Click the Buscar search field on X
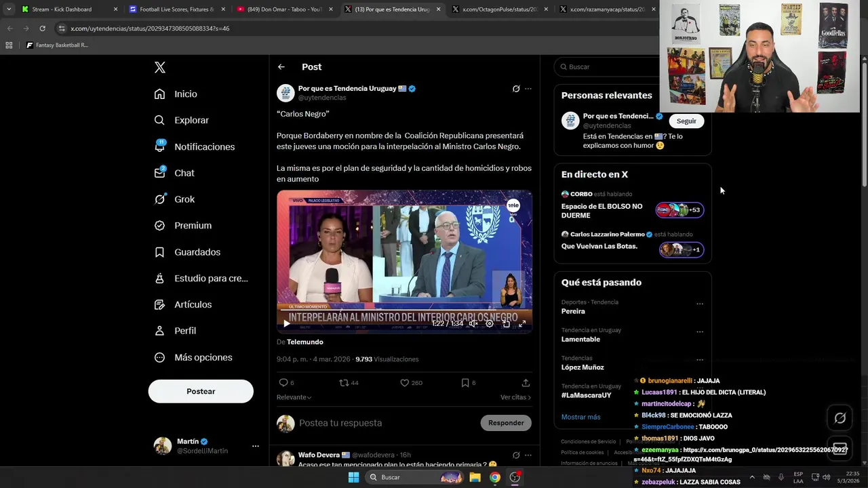This screenshot has height=488, width=868. (x=608, y=66)
